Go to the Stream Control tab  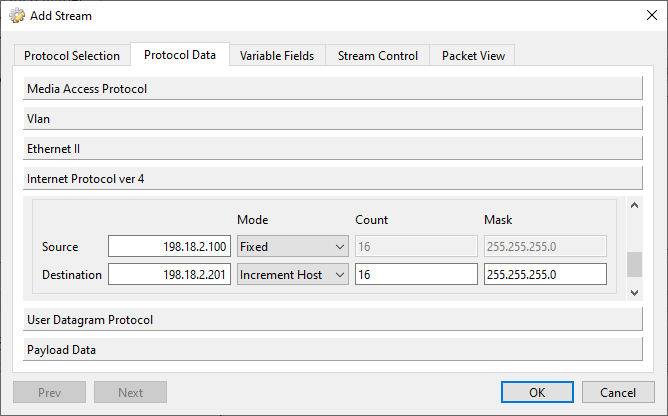(377, 55)
